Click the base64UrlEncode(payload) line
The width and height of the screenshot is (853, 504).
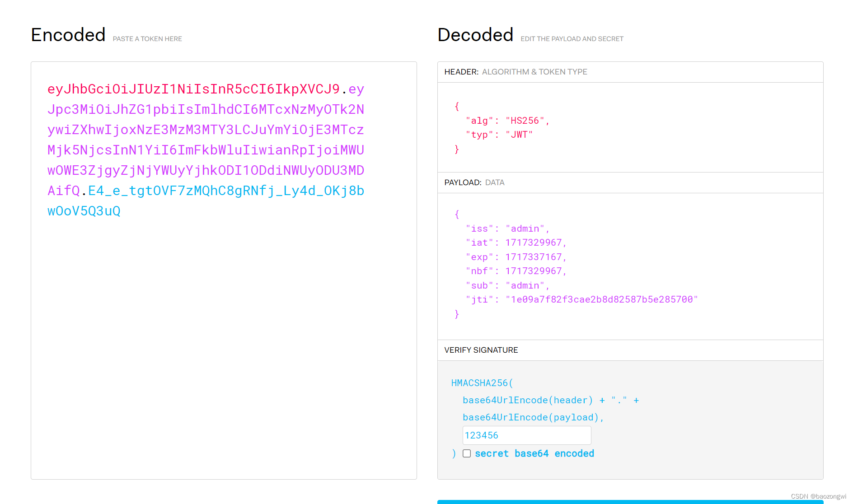[533, 417]
